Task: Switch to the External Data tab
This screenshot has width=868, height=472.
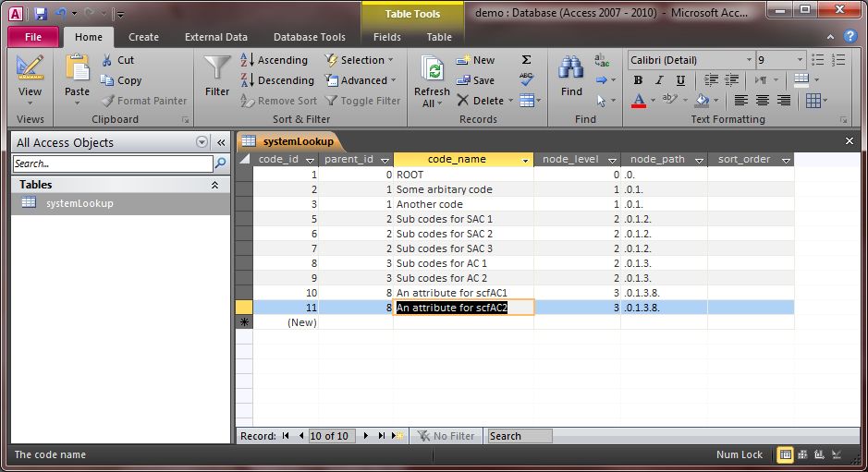Action: (216, 37)
